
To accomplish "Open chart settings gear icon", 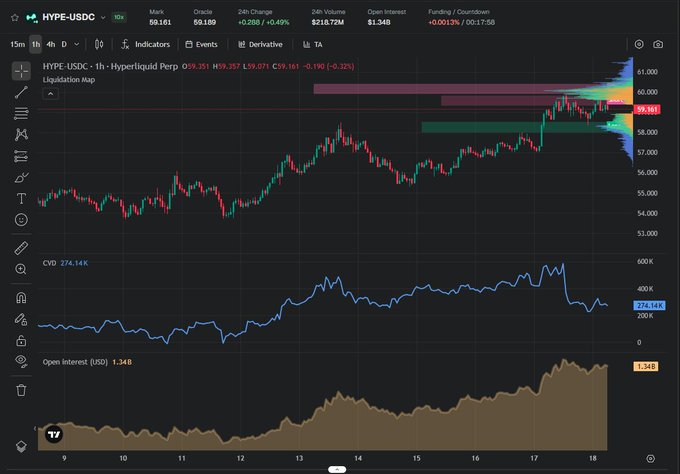I will click(x=639, y=44).
